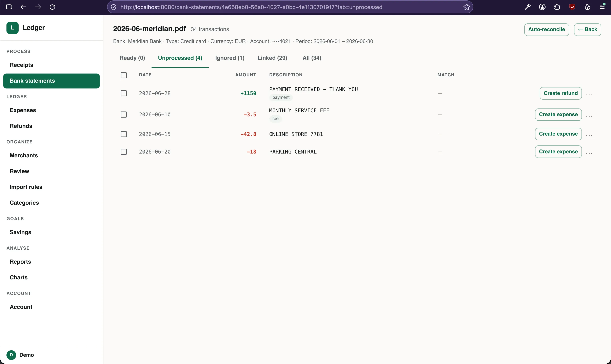This screenshot has width=611, height=364.
Task: Create expense for PARKING CENTRAL
Action: (x=558, y=152)
